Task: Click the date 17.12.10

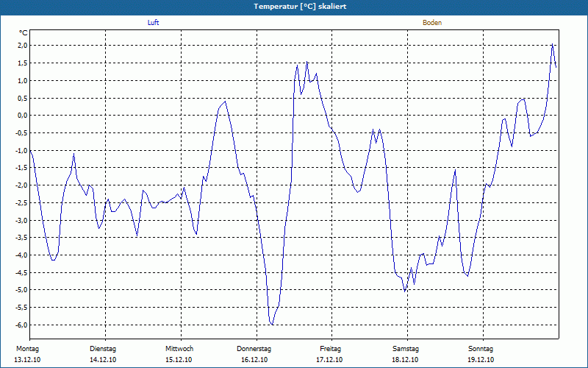Action: click(329, 360)
